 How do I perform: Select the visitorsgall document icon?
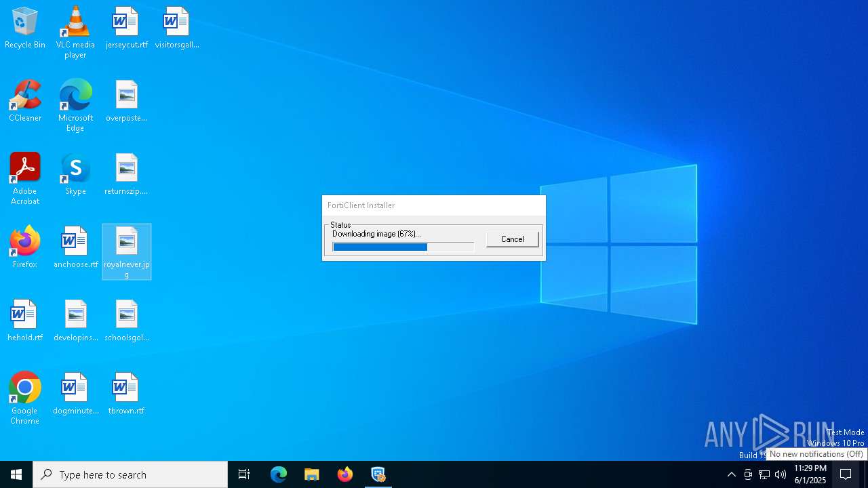tap(177, 28)
